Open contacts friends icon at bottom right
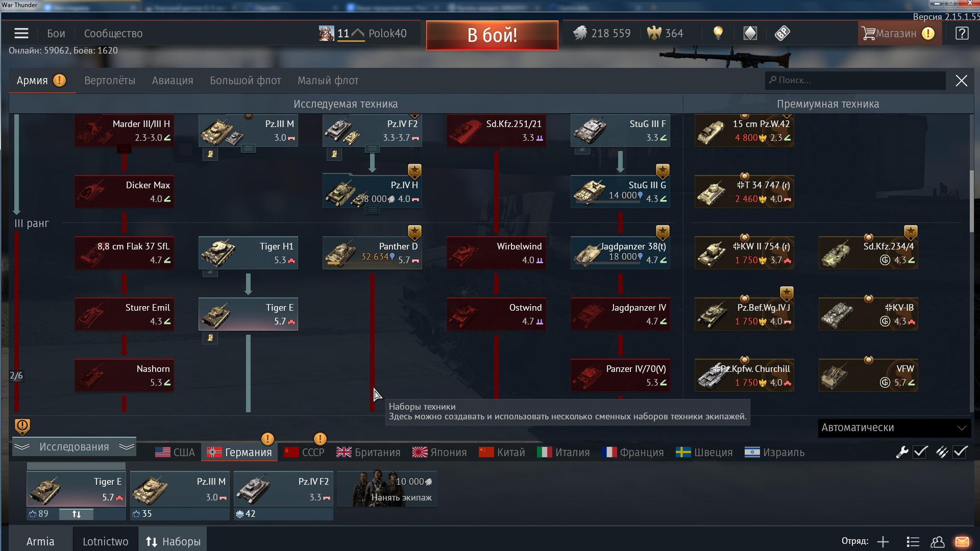 (938, 542)
